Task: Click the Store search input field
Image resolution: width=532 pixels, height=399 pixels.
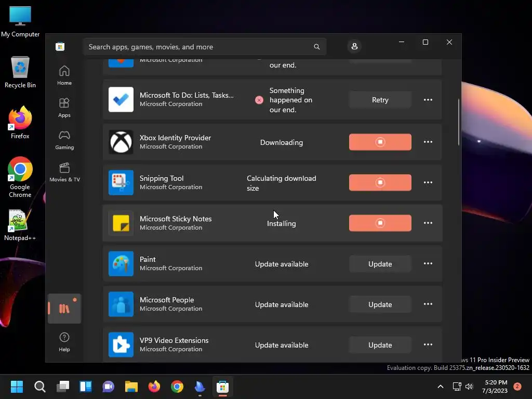Action: point(205,47)
